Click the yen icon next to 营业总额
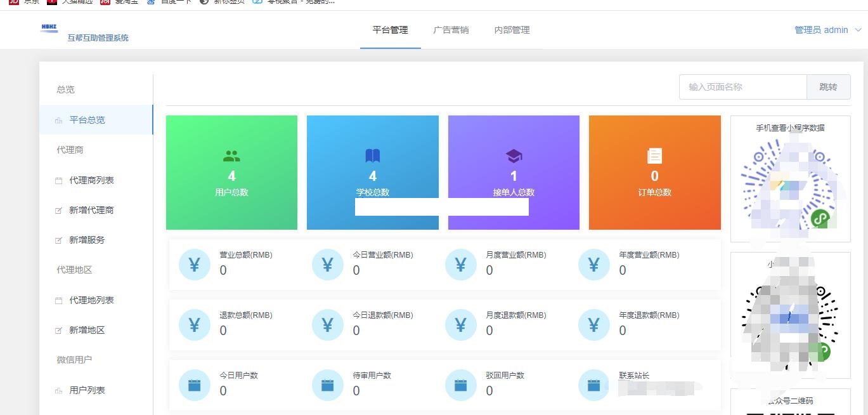 click(194, 265)
